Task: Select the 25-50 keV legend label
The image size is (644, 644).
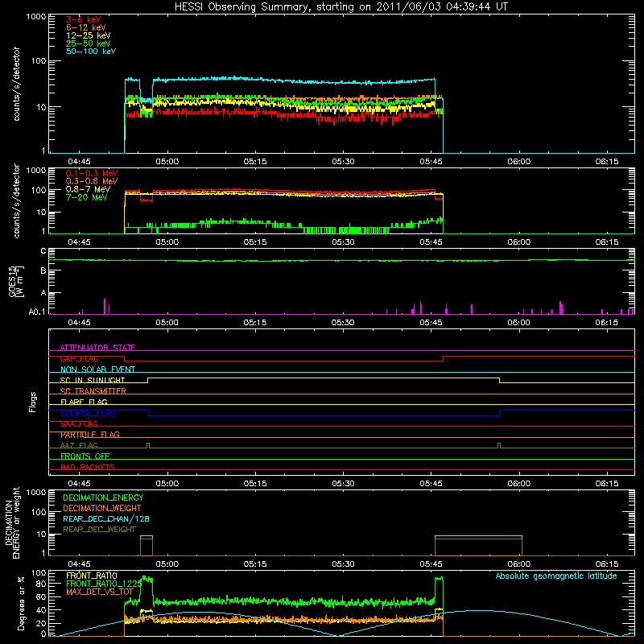Action: pyautogui.click(x=89, y=43)
